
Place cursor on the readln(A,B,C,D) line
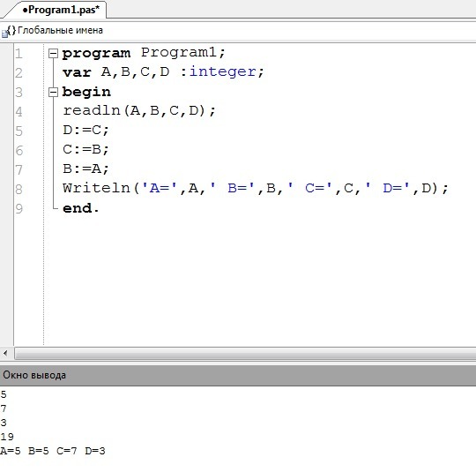point(139,110)
